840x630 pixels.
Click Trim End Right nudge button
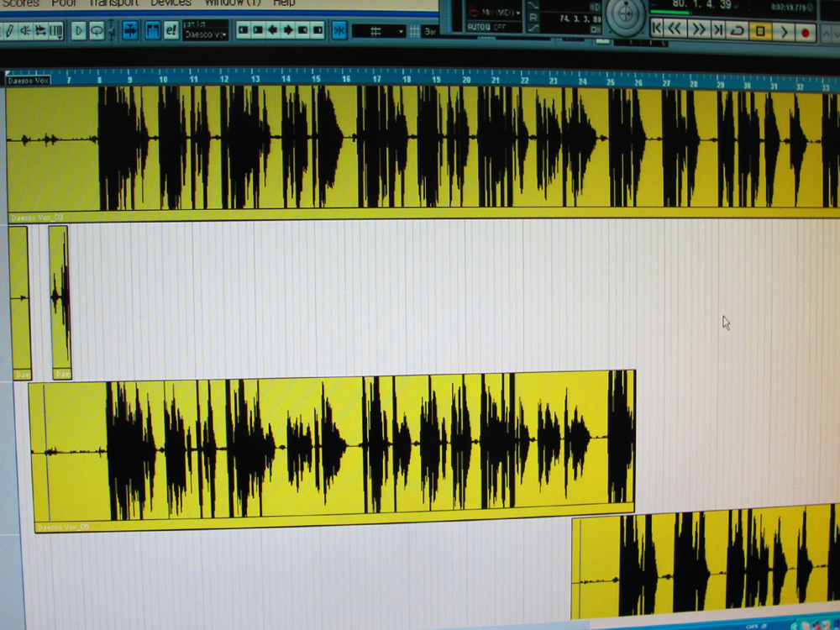318,30
